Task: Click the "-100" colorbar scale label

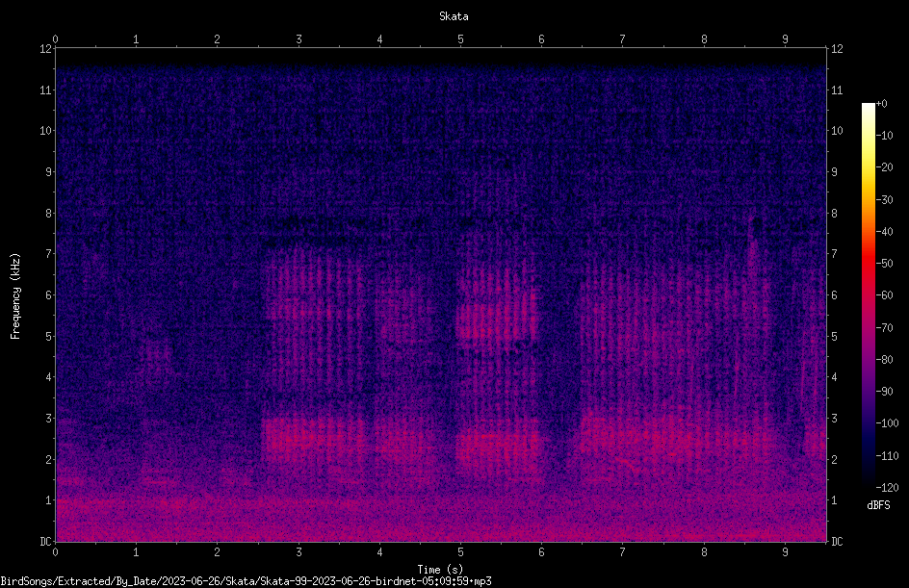Action: (887, 423)
